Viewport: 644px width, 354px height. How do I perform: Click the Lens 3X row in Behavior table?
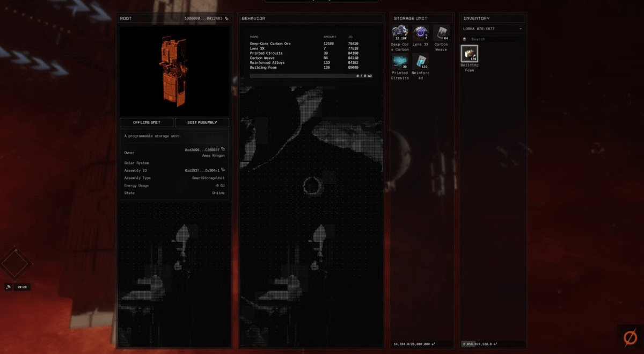tap(311, 48)
